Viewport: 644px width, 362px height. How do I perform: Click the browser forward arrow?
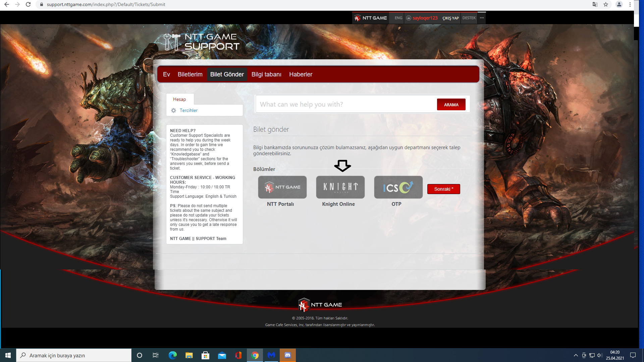click(x=17, y=4)
